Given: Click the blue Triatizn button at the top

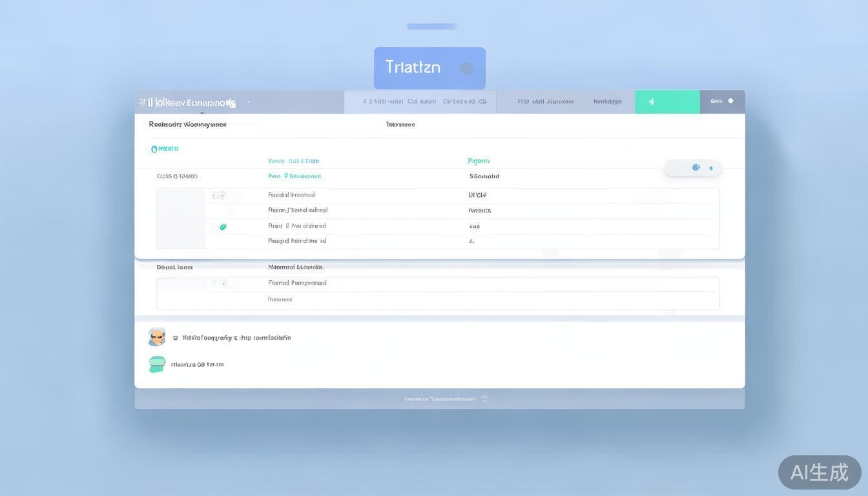Looking at the screenshot, I should tap(413, 67).
